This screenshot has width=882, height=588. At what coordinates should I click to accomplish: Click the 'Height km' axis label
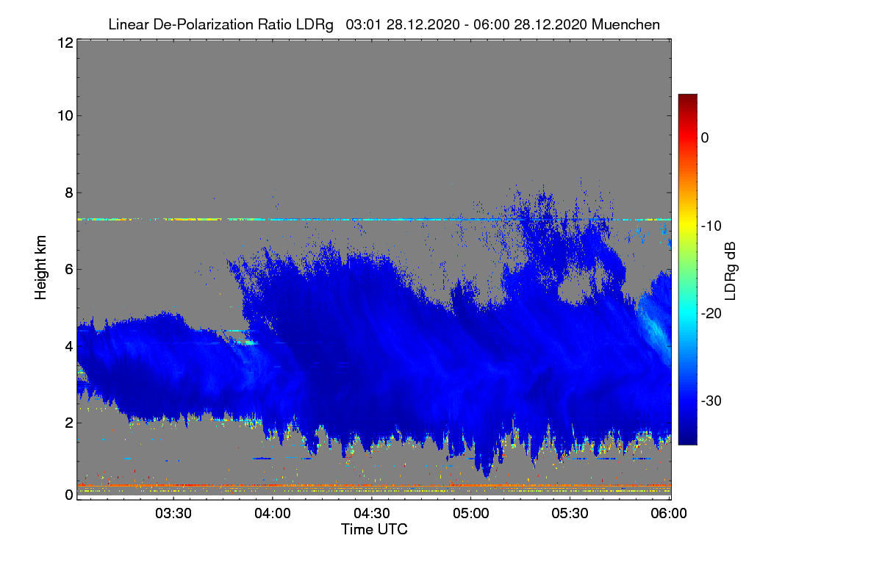click(41, 269)
